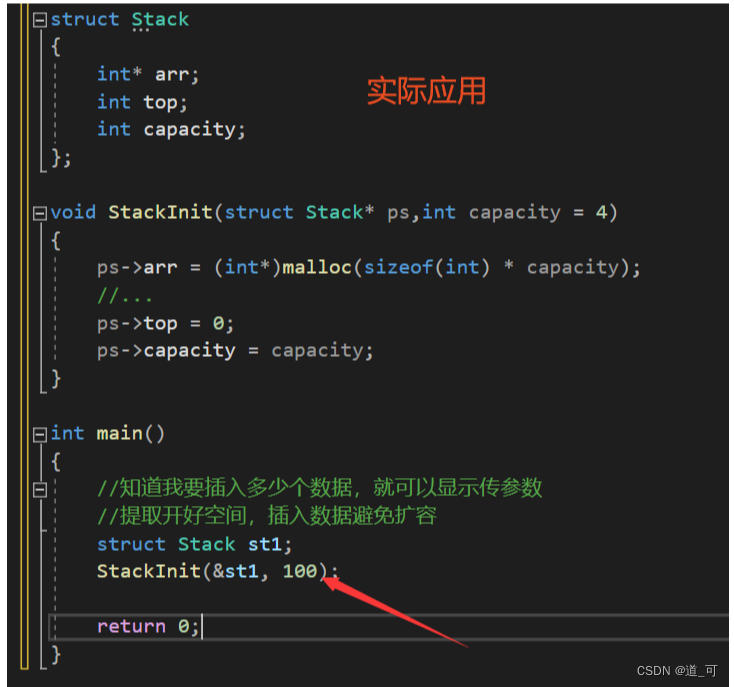
Task: Click the comment starting '//知道我要插入多少个数据'
Action: coord(319,488)
